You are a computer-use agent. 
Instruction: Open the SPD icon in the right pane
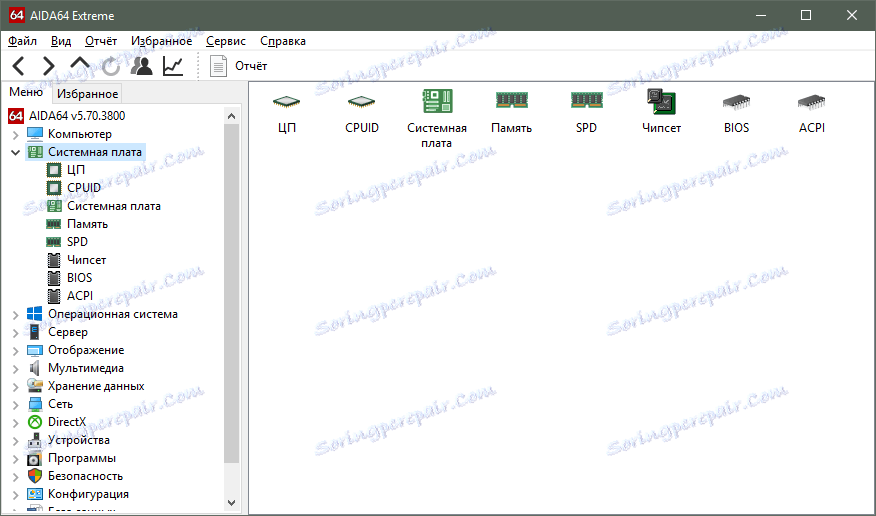pos(587,113)
